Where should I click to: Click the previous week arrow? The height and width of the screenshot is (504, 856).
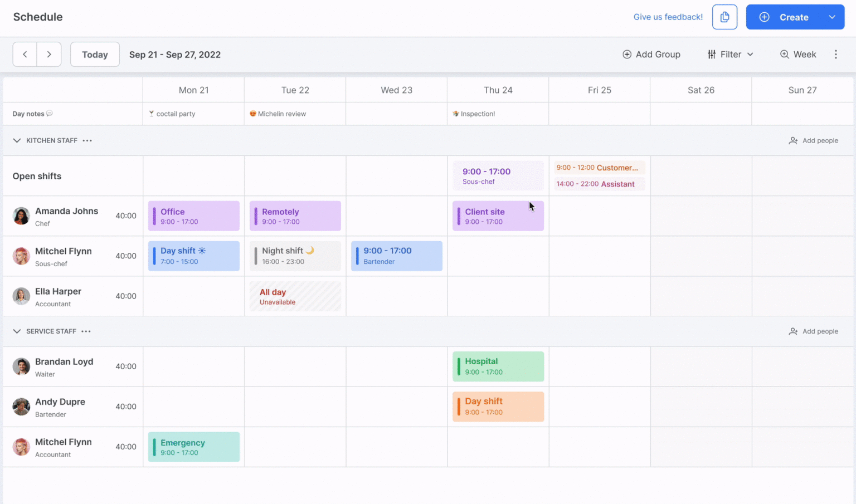point(25,54)
